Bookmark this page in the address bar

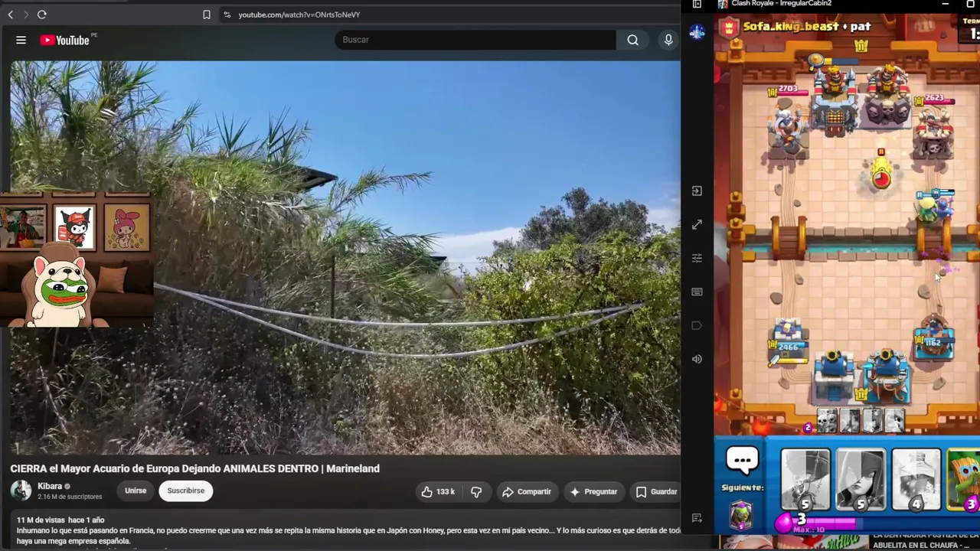coord(207,15)
